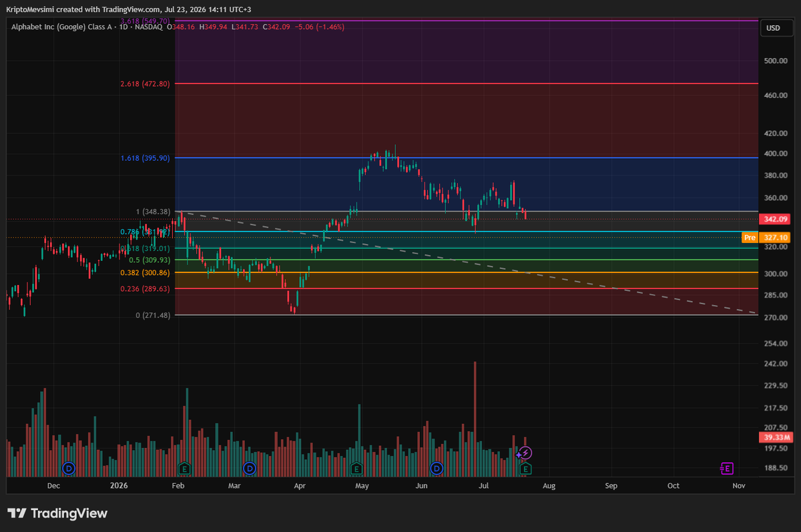
Task: Click the 229.50 price axis label
Action: (776, 386)
